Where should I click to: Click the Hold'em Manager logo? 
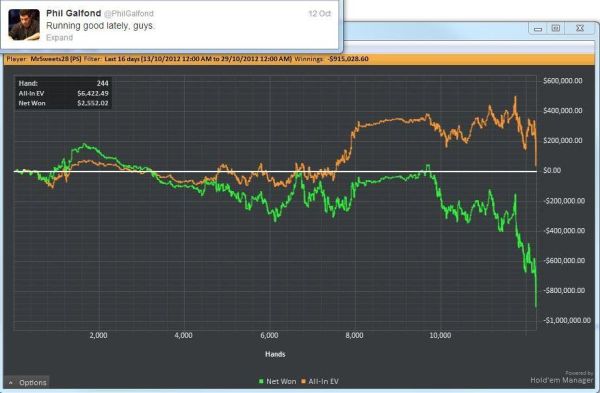click(x=561, y=377)
